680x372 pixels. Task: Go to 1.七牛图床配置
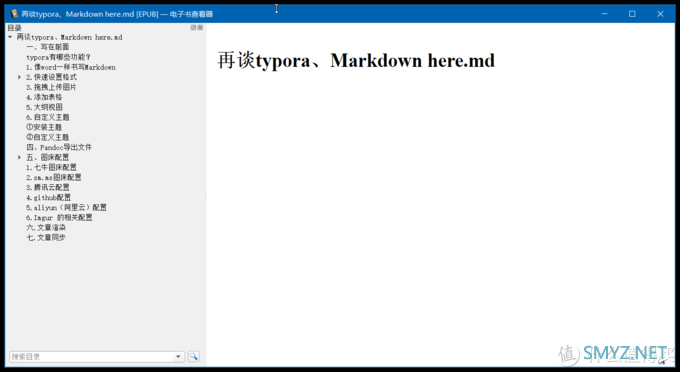(51, 167)
